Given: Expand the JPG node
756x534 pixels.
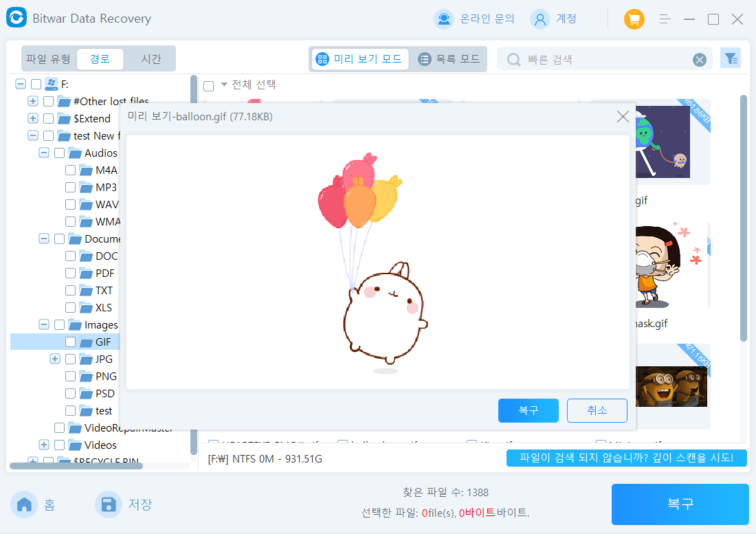Looking at the screenshot, I should [x=55, y=359].
